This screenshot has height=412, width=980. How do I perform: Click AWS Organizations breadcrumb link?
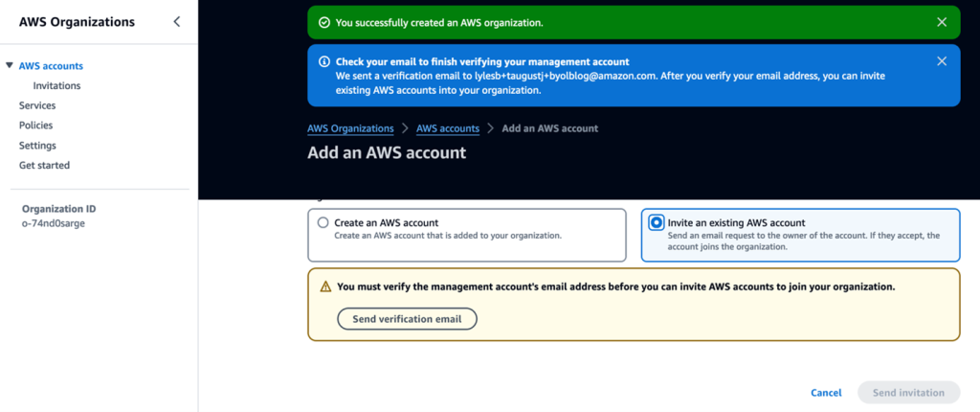(350, 128)
